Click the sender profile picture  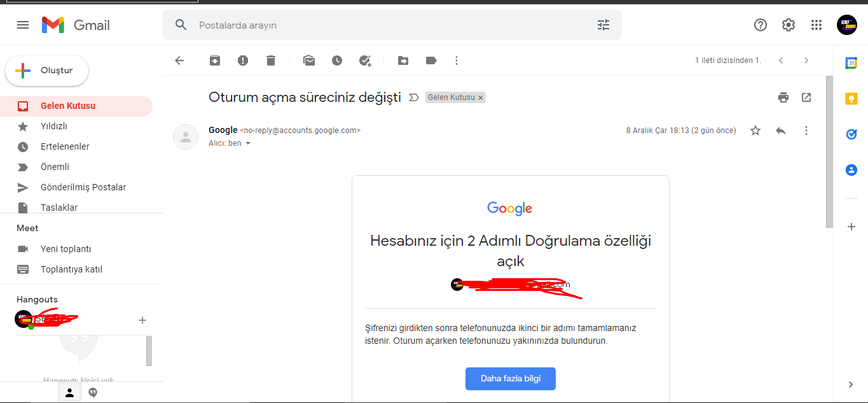[x=186, y=137]
